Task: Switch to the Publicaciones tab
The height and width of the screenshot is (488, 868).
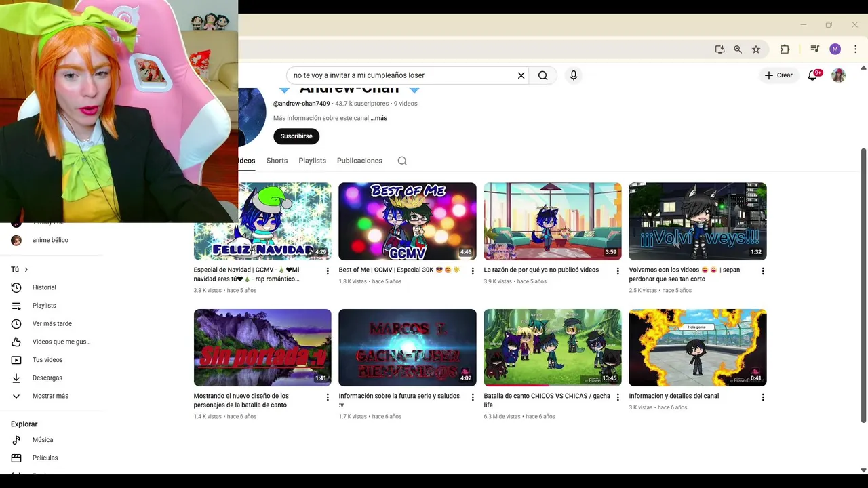Action: coord(359,161)
